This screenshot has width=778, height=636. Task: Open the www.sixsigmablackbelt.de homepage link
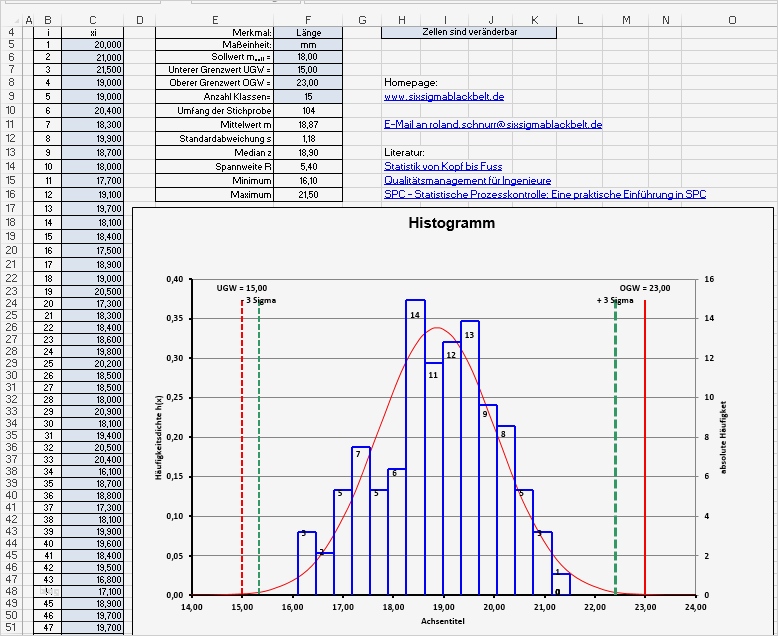[x=443, y=97]
